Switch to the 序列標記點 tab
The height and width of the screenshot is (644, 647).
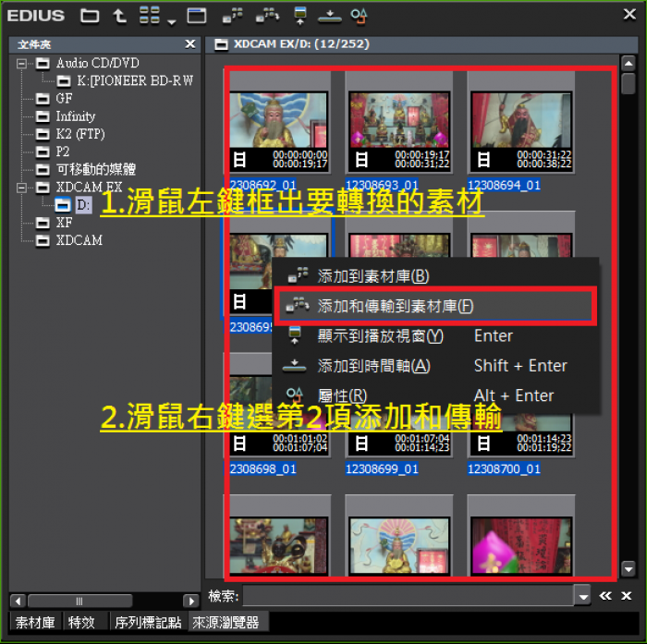click(x=146, y=623)
